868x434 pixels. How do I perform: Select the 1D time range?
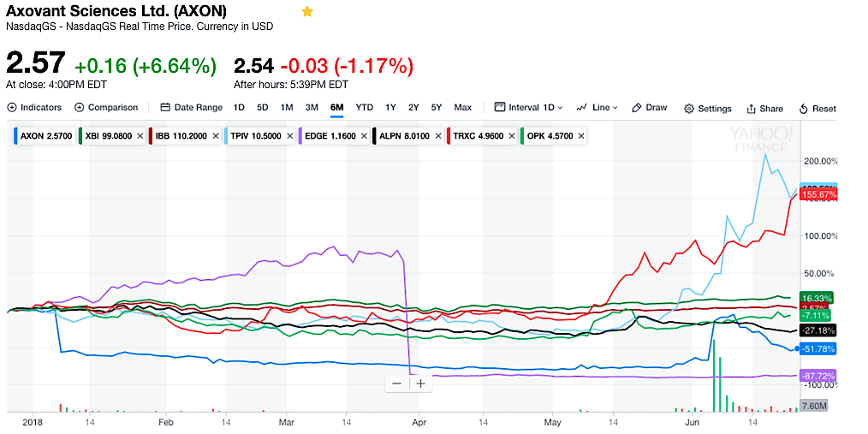point(239,107)
